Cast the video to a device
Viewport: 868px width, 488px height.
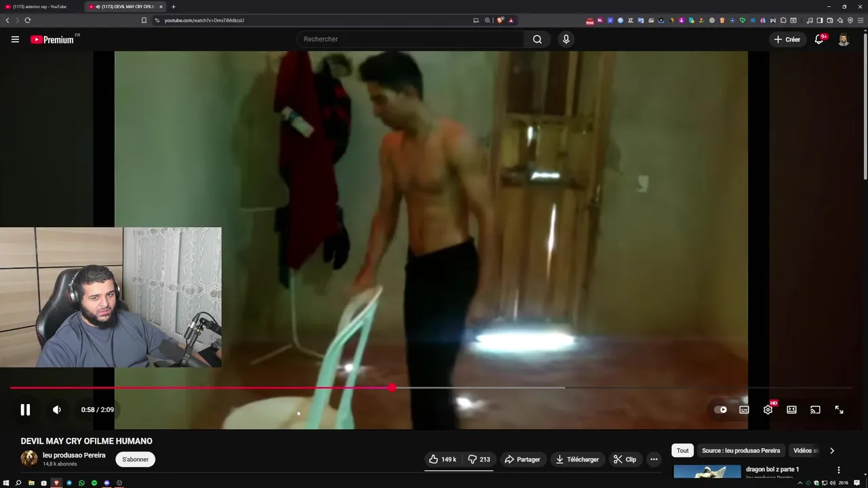pyautogui.click(x=815, y=409)
